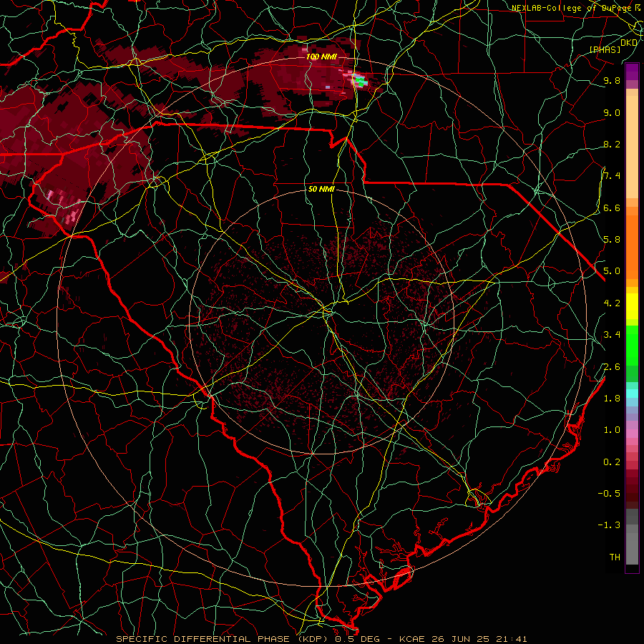Viewport: 644px width, 644px height.
Task: Click the 1.8 value on the color scale
Action: [x=612, y=399]
